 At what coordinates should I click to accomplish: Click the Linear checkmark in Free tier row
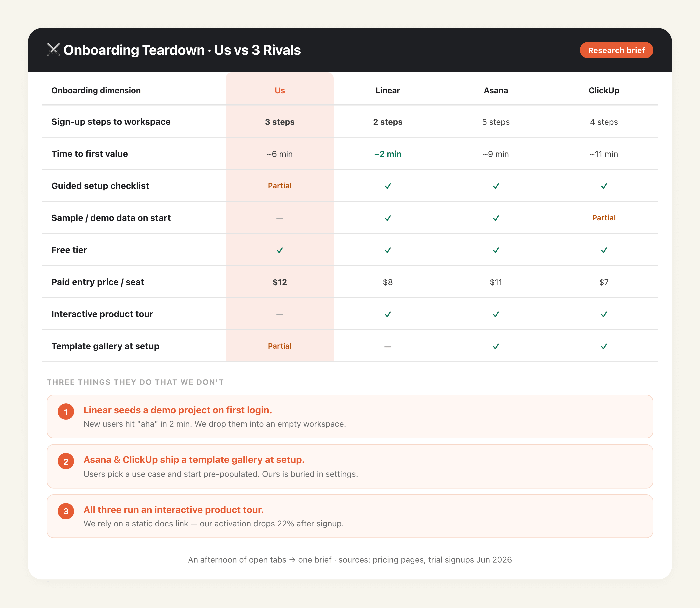point(388,250)
